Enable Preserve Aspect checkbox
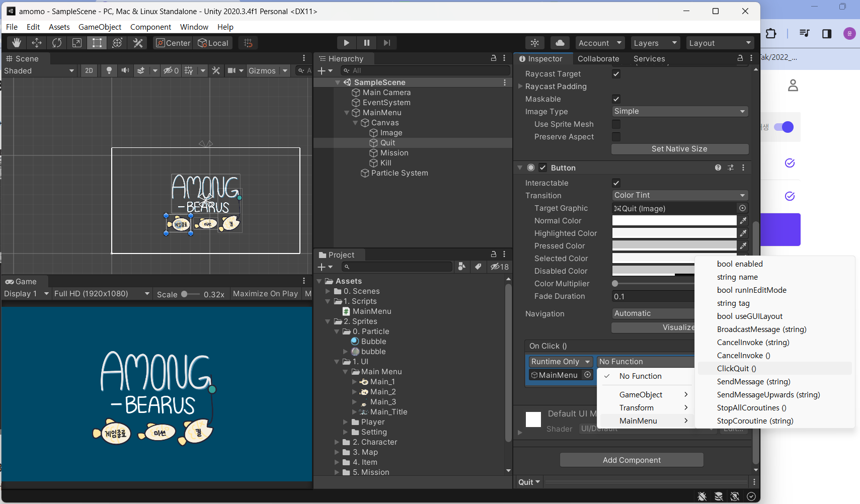The height and width of the screenshot is (504, 860). tap(616, 137)
